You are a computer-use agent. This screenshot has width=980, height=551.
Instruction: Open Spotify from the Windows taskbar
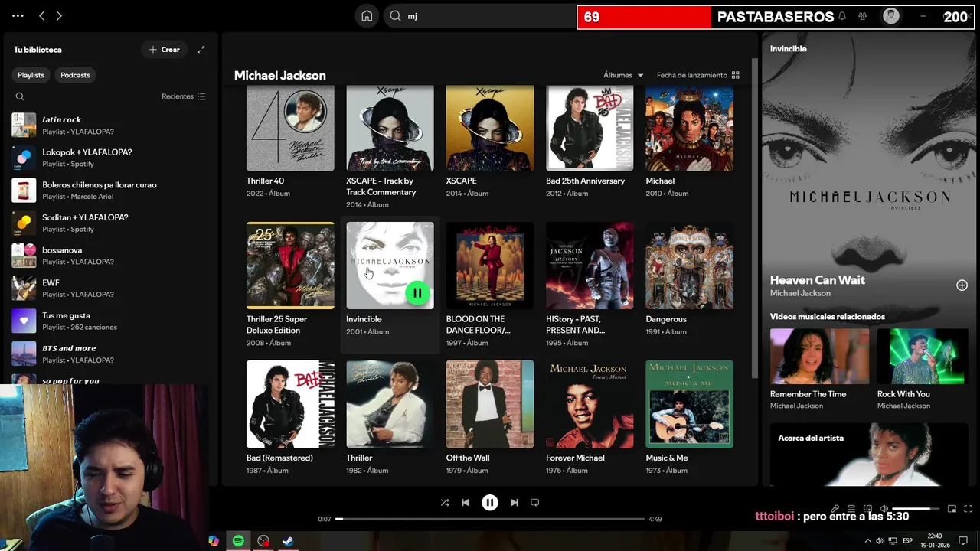(238, 541)
